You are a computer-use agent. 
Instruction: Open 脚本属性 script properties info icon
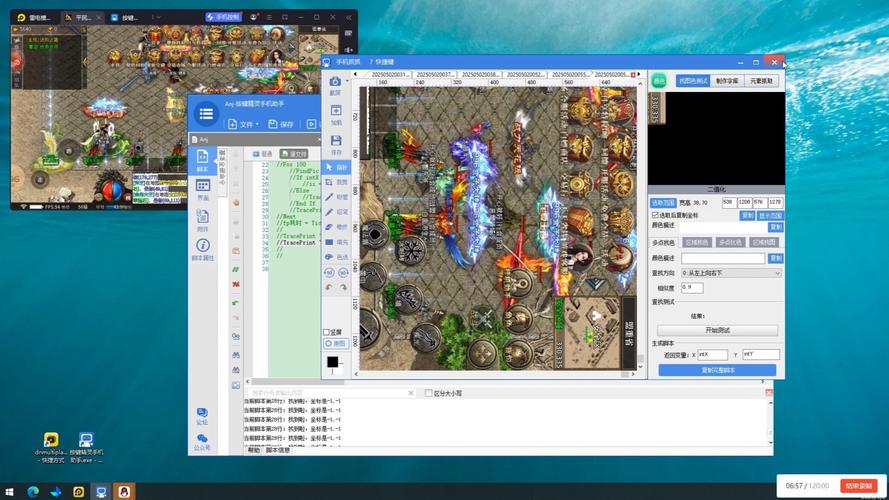click(x=202, y=247)
